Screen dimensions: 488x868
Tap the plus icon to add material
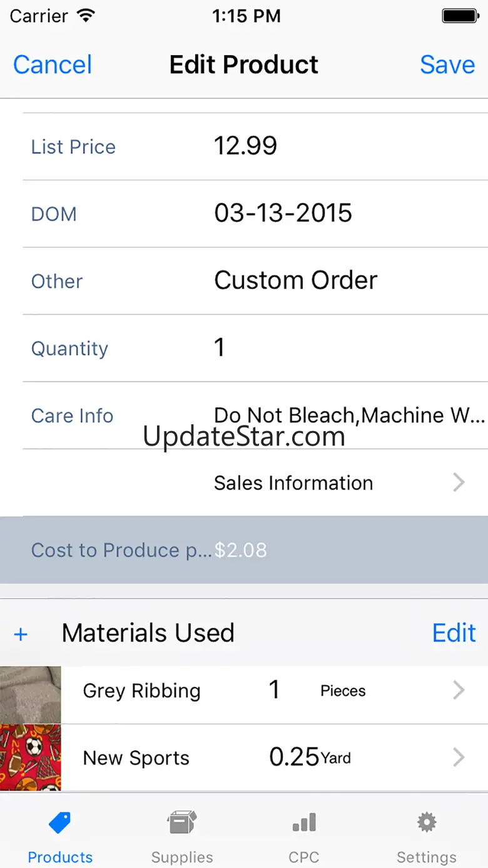[x=21, y=634]
